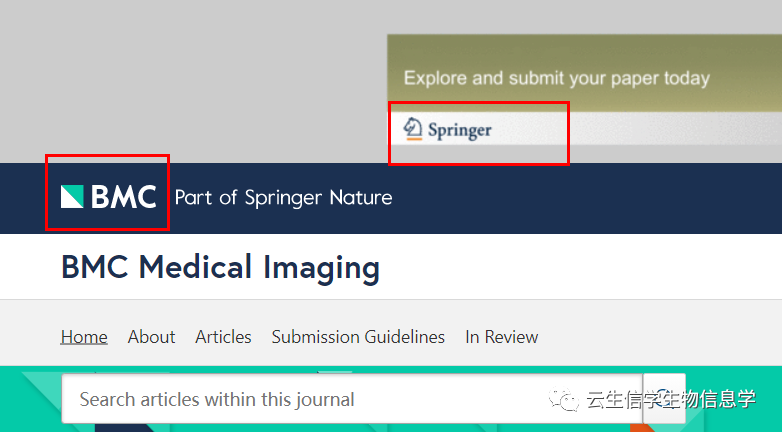The image size is (782, 434).
Task: Select Submission Guidelines in navigation
Action: [358, 337]
